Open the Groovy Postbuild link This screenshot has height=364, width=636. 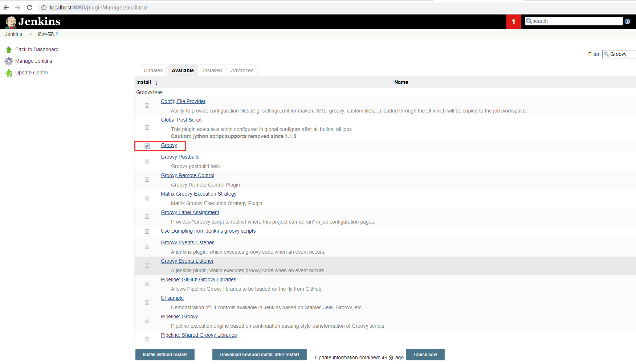click(x=180, y=157)
